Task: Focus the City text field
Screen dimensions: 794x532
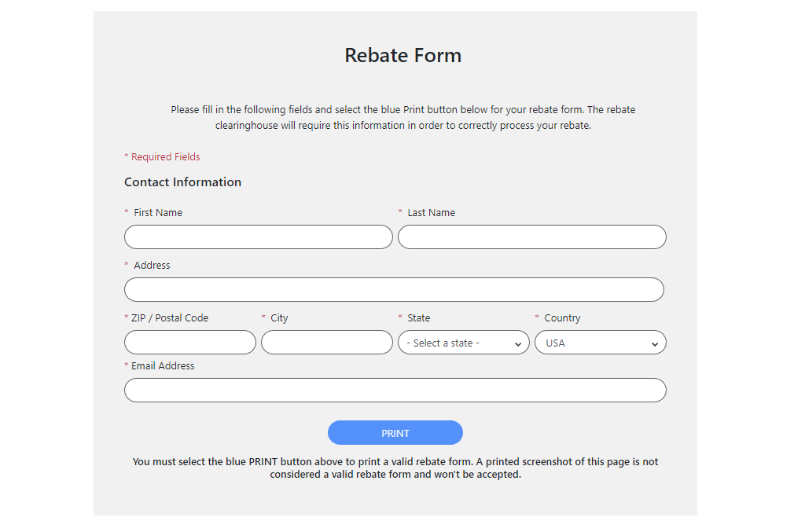Action: pyautogui.click(x=326, y=343)
